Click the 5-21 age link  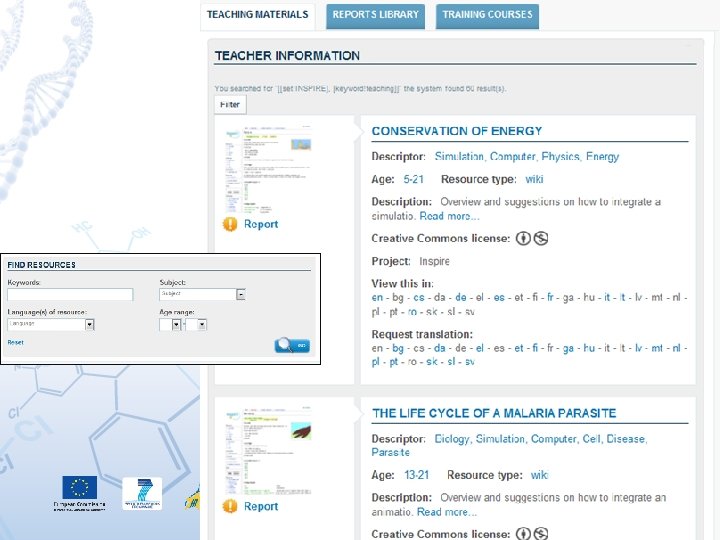click(x=413, y=179)
